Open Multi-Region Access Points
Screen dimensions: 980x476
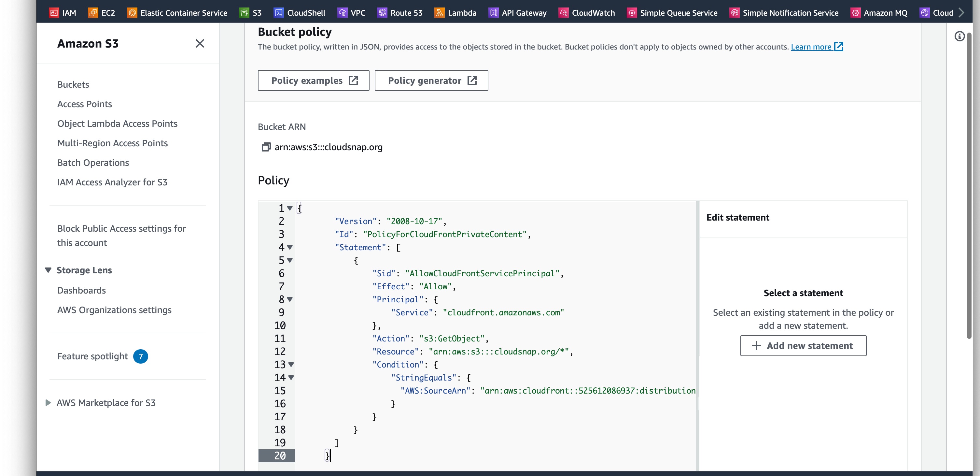coord(112,143)
